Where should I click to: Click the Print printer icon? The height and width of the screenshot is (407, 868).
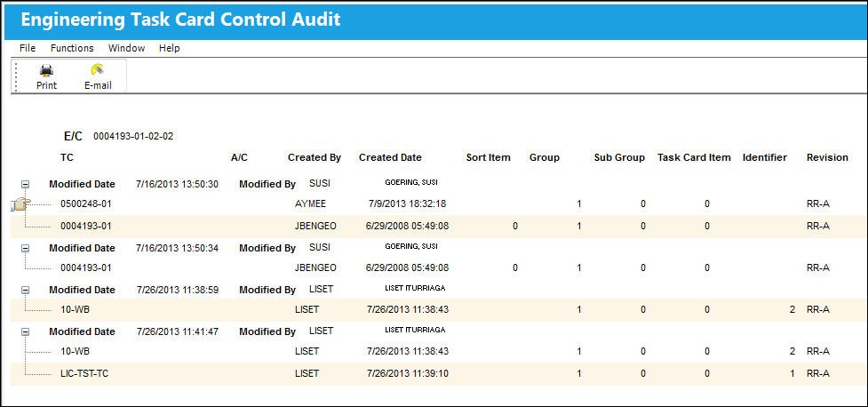(46, 70)
